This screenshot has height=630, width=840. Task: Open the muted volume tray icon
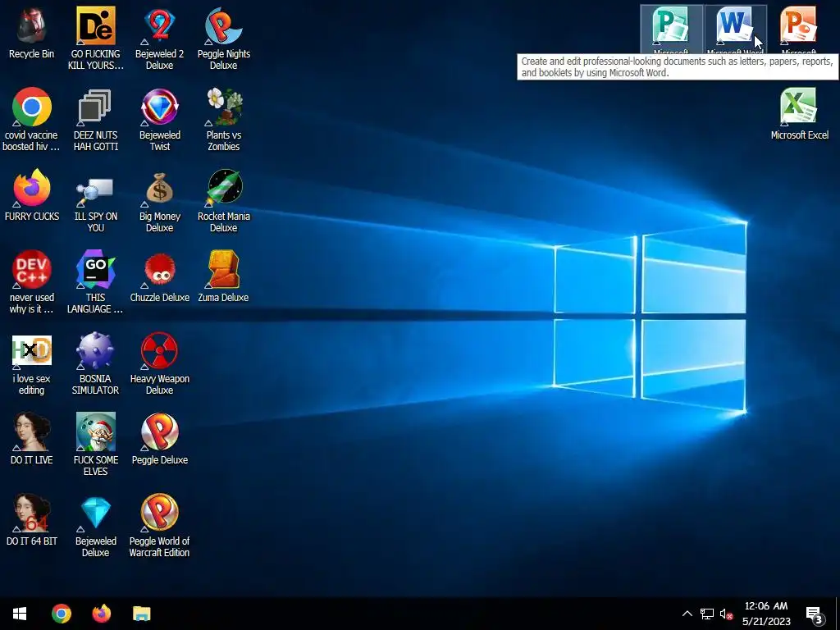point(726,614)
